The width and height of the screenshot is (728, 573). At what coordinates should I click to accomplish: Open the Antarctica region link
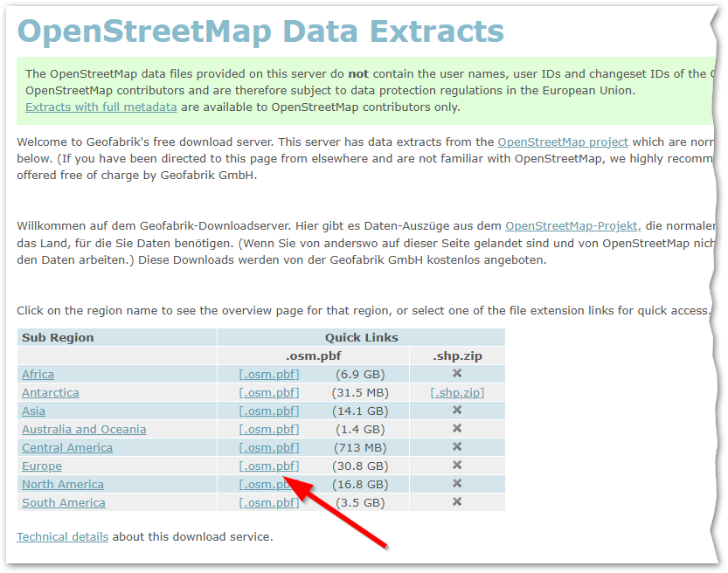coord(50,392)
